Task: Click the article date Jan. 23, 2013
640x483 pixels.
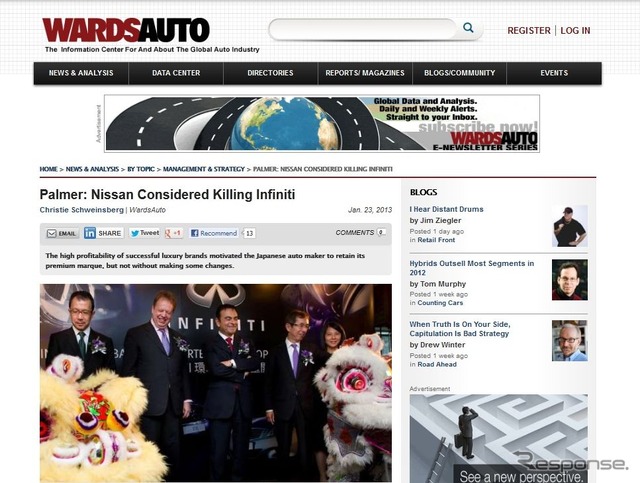Action: point(370,210)
